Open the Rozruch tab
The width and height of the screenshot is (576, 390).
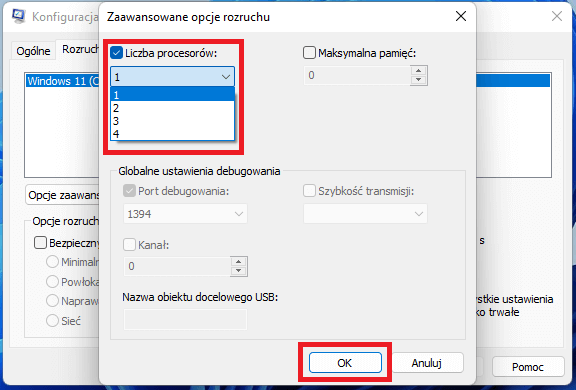point(78,49)
